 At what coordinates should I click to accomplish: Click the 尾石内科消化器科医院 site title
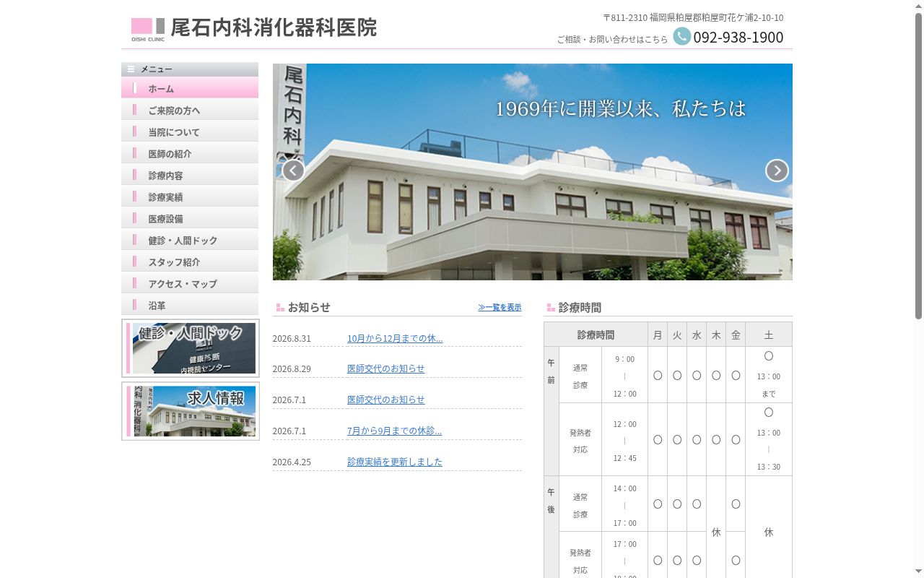[274, 28]
